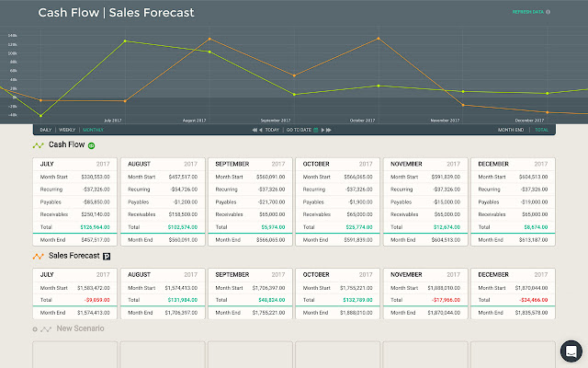This screenshot has height=368, width=588.
Task: Select the MONTHLY view
Action: pyautogui.click(x=93, y=130)
